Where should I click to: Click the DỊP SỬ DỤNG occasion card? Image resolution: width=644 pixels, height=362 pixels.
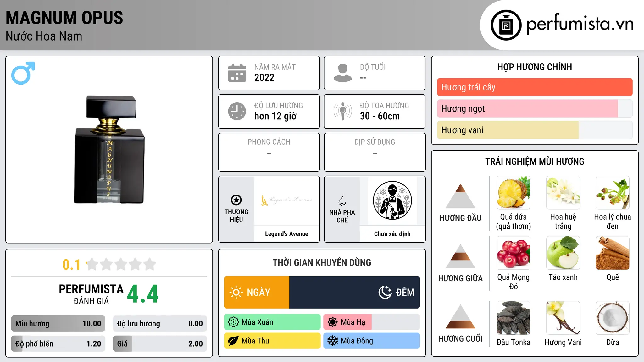pyautogui.click(x=375, y=152)
